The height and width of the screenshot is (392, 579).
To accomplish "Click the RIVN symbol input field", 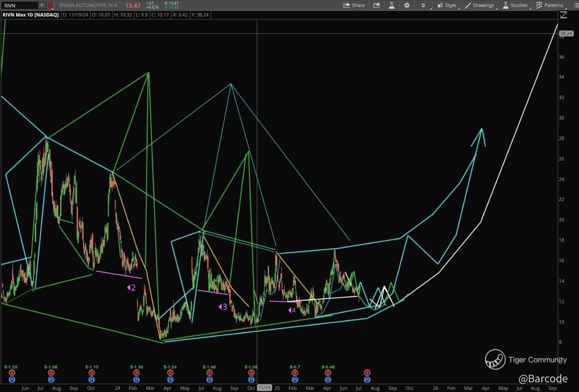I will [x=20, y=5].
